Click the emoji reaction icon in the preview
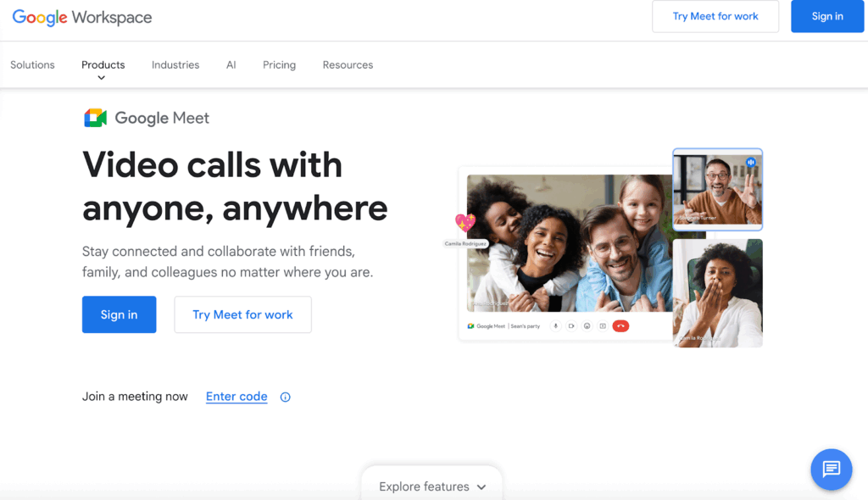The width and height of the screenshot is (868, 500). click(587, 326)
